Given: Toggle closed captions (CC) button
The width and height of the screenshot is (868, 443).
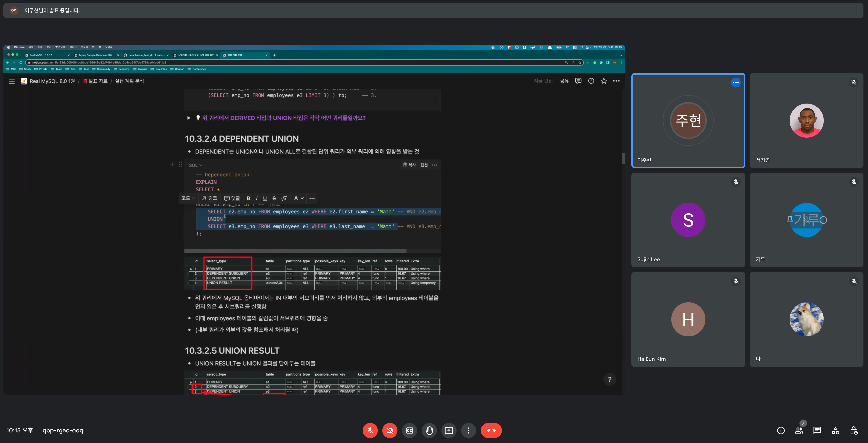Looking at the screenshot, I should (409, 430).
